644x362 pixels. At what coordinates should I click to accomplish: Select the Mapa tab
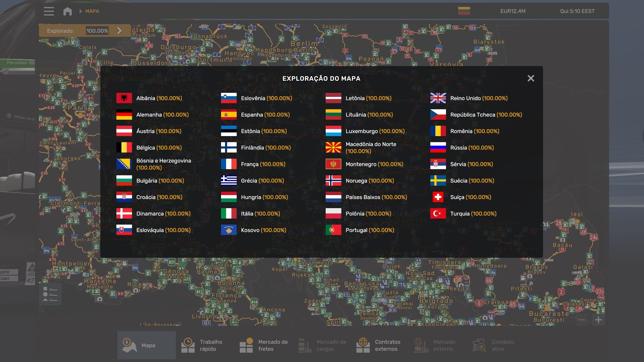click(x=146, y=345)
